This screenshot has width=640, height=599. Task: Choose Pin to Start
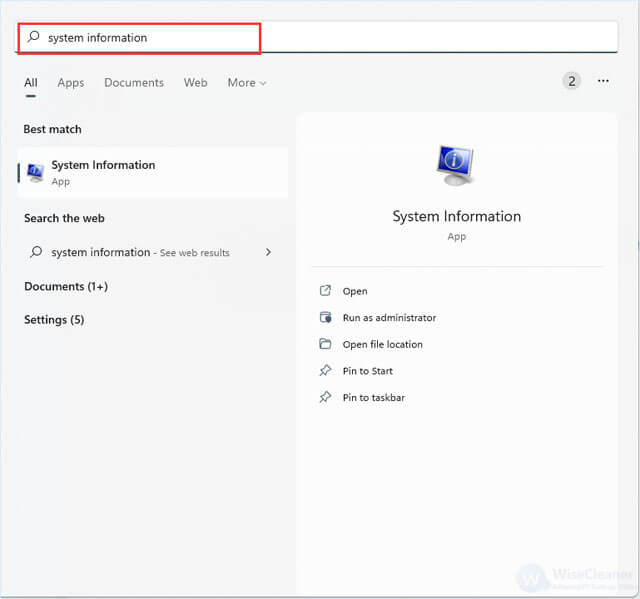pyautogui.click(x=367, y=371)
